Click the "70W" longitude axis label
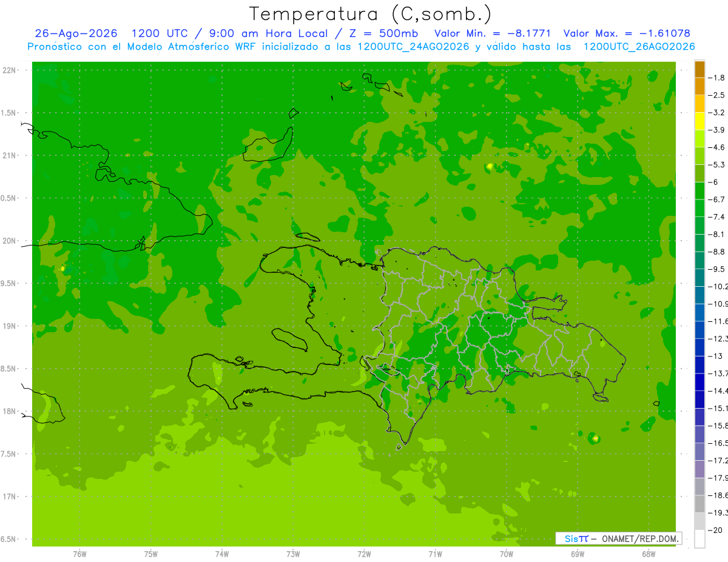 [x=507, y=554]
